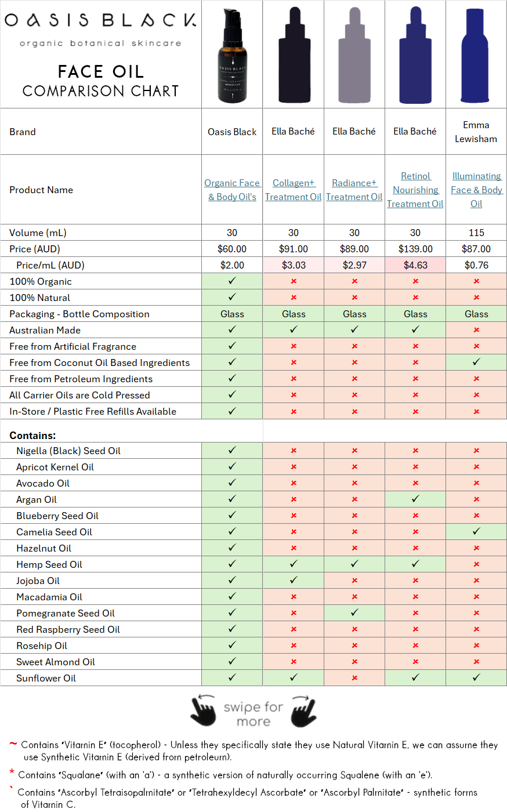Click the left swipe hand icon

pyautogui.click(x=203, y=710)
